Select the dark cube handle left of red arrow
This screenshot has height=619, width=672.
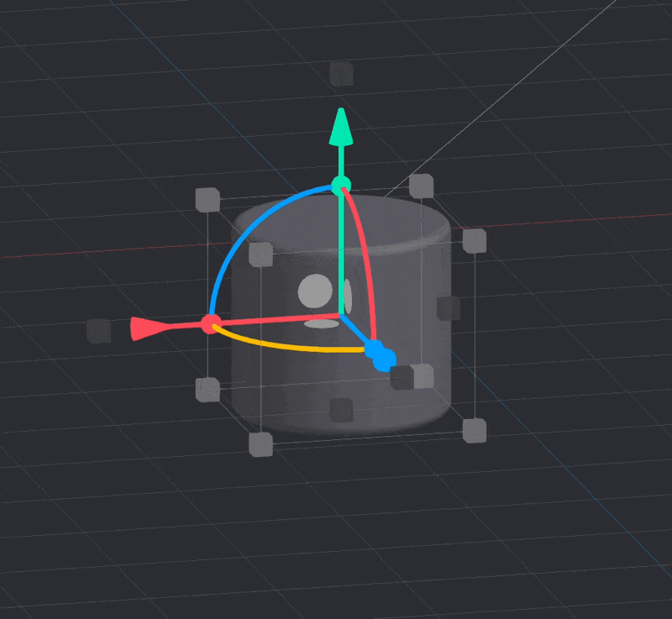click(99, 331)
